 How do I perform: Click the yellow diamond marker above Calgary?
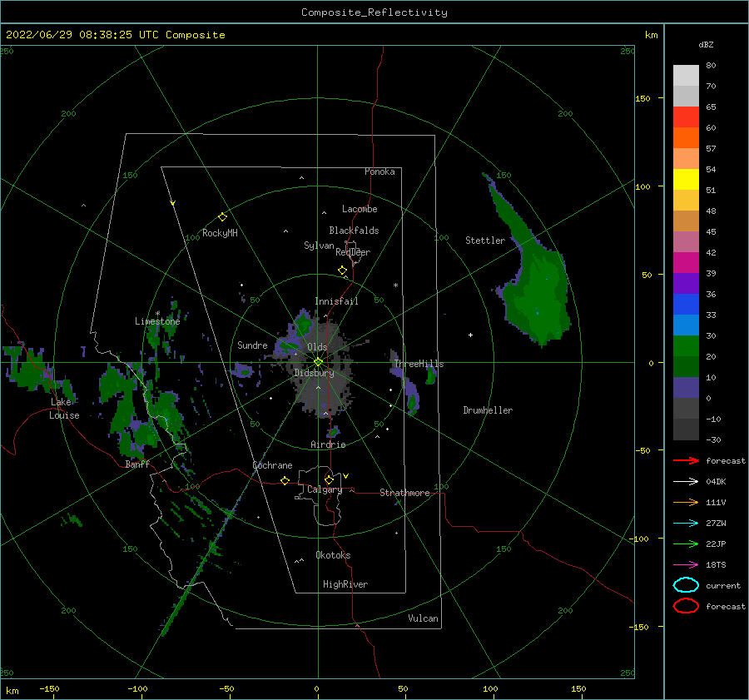pos(329,479)
